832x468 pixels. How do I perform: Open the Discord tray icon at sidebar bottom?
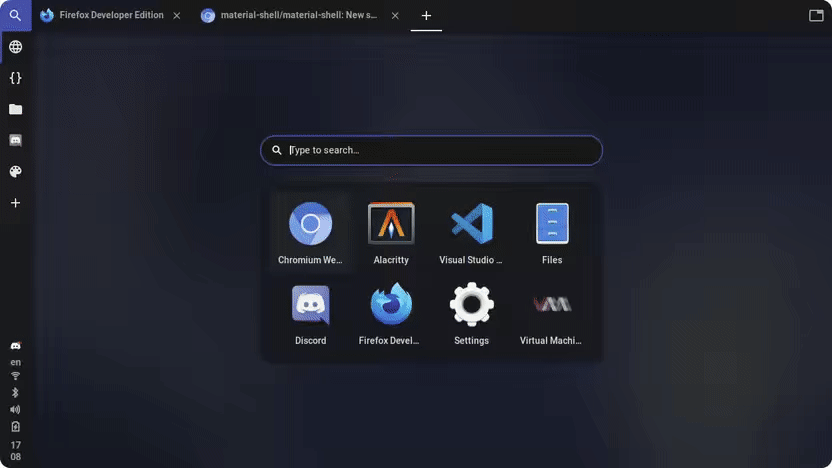(15, 346)
